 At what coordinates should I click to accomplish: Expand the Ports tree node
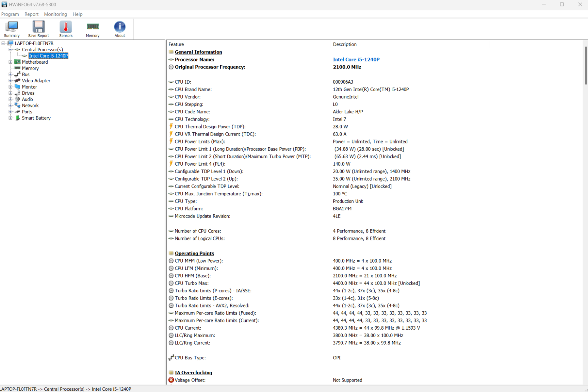pyautogui.click(x=10, y=112)
